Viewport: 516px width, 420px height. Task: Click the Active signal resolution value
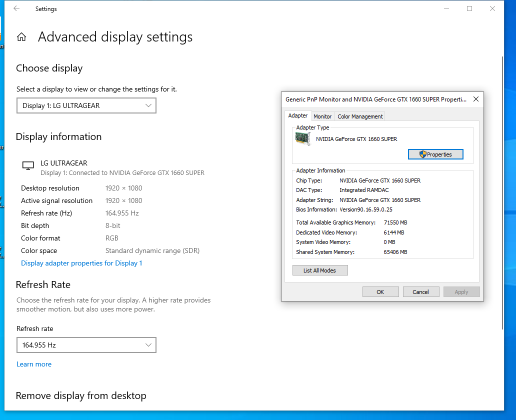pos(123,201)
